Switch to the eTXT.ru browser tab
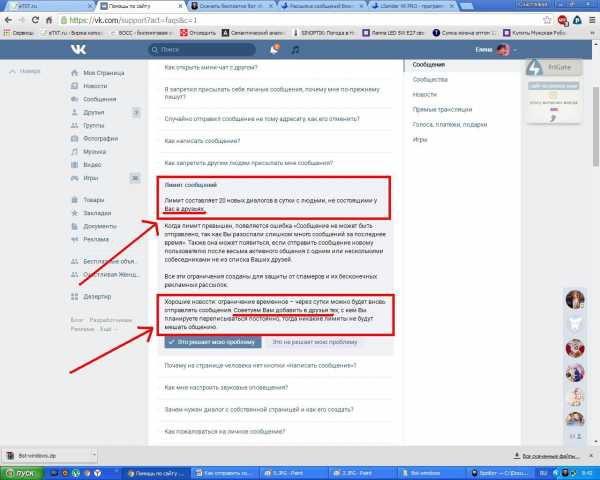600x480 pixels. pyautogui.click(x=50, y=6)
